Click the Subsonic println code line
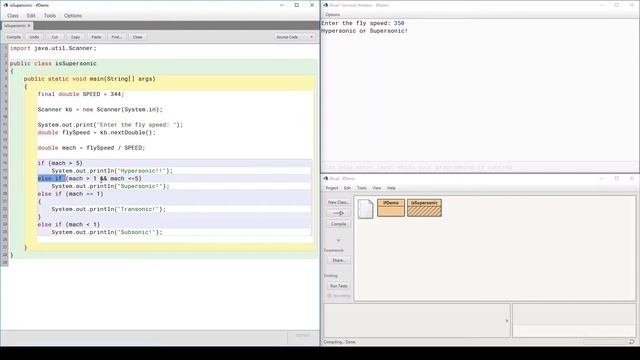640x360 pixels. pos(107,232)
